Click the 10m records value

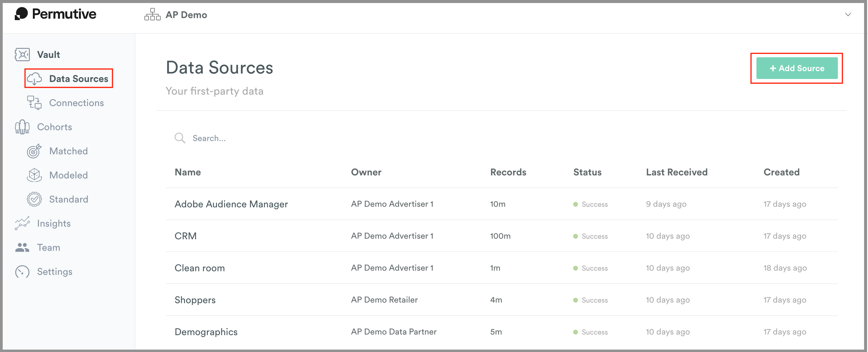tap(498, 204)
